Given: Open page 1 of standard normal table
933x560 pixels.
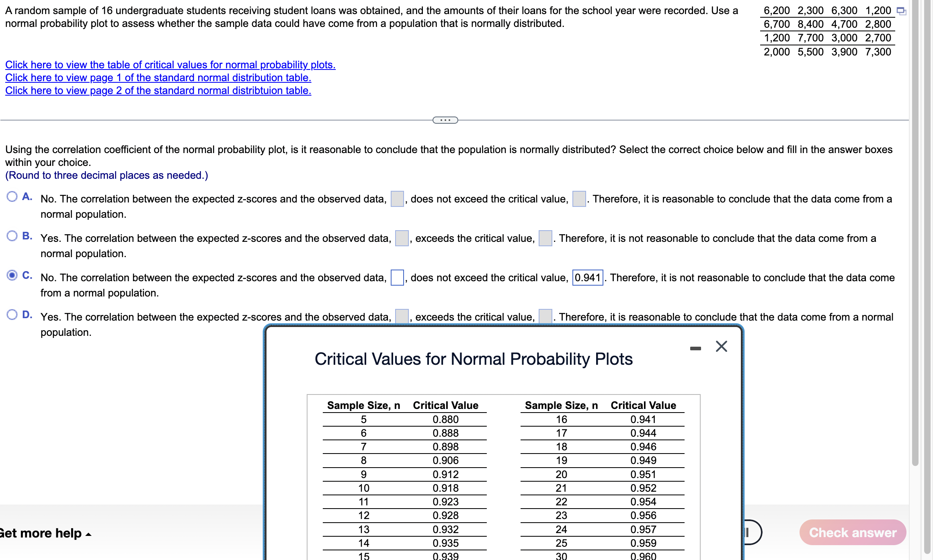Looking at the screenshot, I should point(158,78).
